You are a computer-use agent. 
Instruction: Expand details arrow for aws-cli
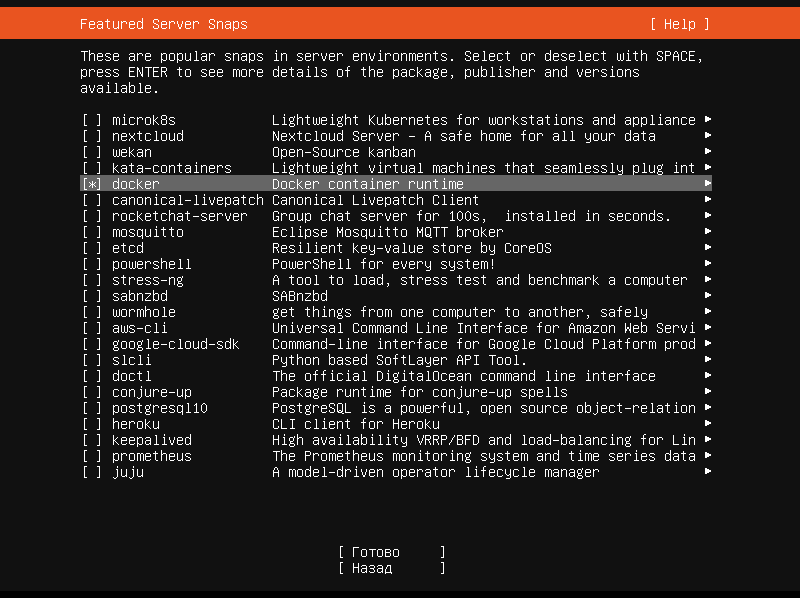point(708,327)
